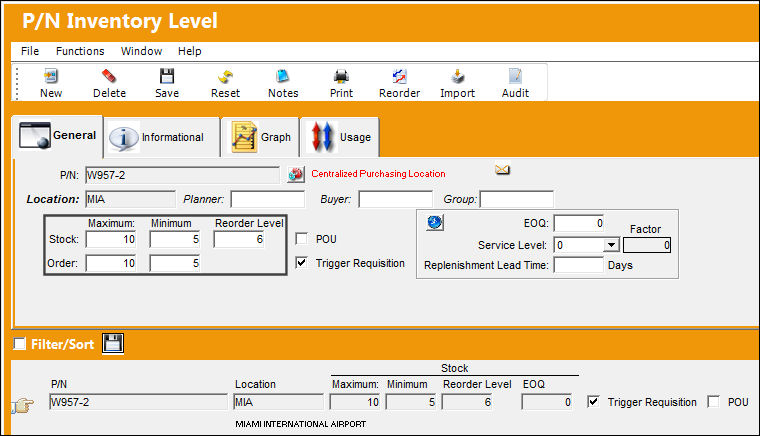Enable the POU checkbox in General tab
This screenshot has width=760, height=436.
pyautogui.click(x=301, y=238)
